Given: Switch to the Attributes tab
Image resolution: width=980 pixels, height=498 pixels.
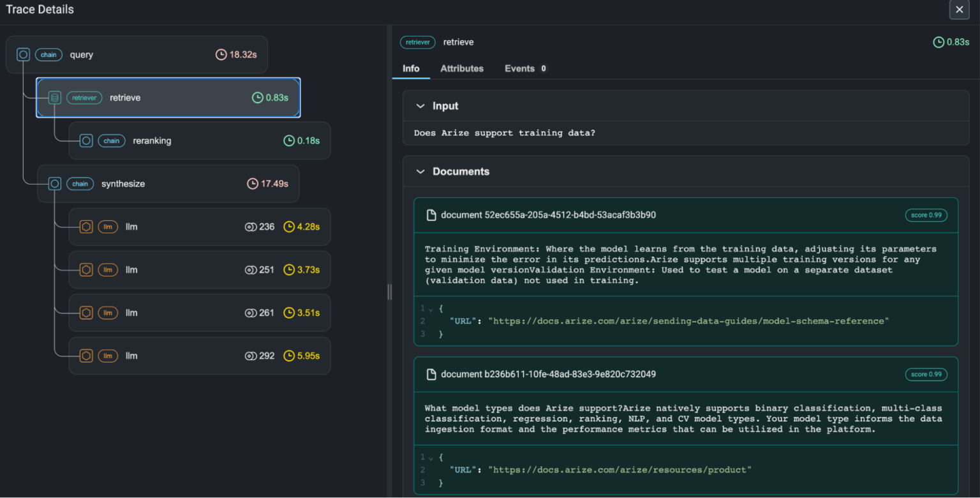Looking at the screenshot, I should click(x=461, y=68).
